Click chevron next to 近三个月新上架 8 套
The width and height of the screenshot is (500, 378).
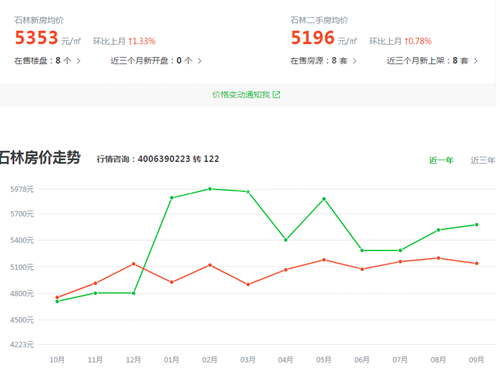[x=476, y=61]
